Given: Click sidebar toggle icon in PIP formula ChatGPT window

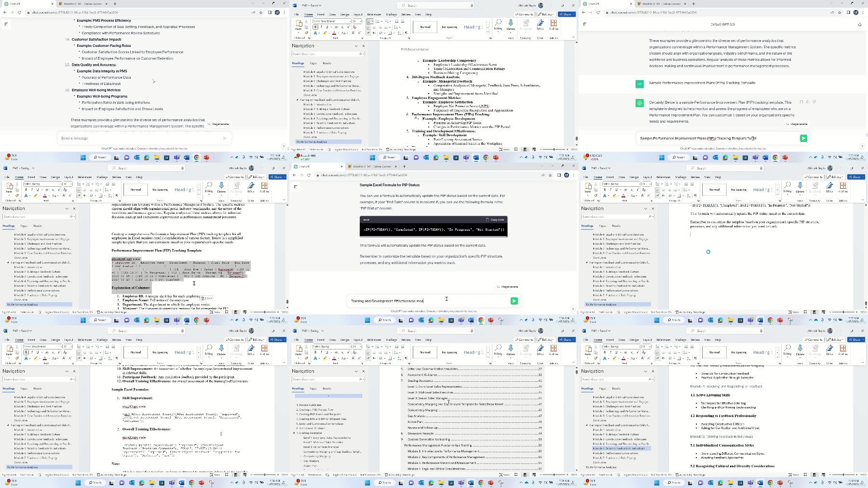Looking at the screenshot, I should coord(296,187).
